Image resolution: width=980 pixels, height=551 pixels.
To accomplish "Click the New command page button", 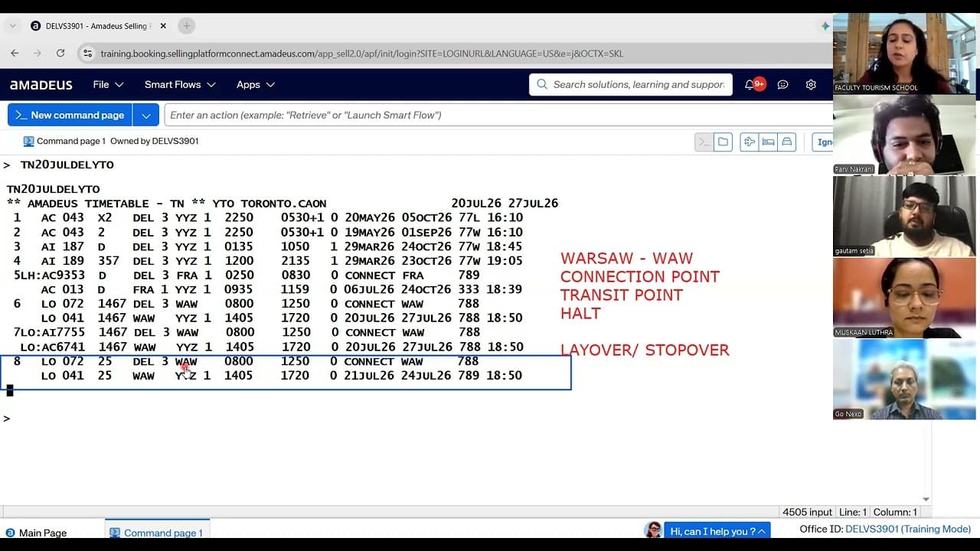I will coord(70,116).
